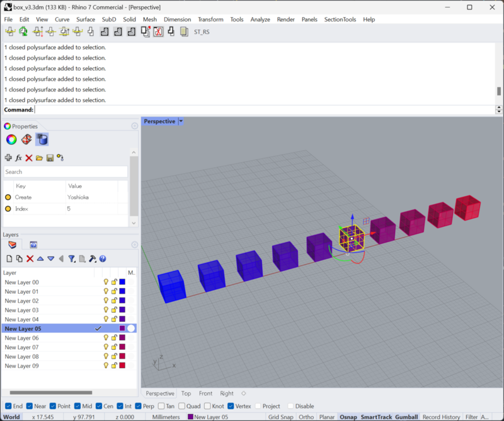Click the green circular-arrow section icon in the toolbar
The image size is (504, 421).
(x=23, y=32)
